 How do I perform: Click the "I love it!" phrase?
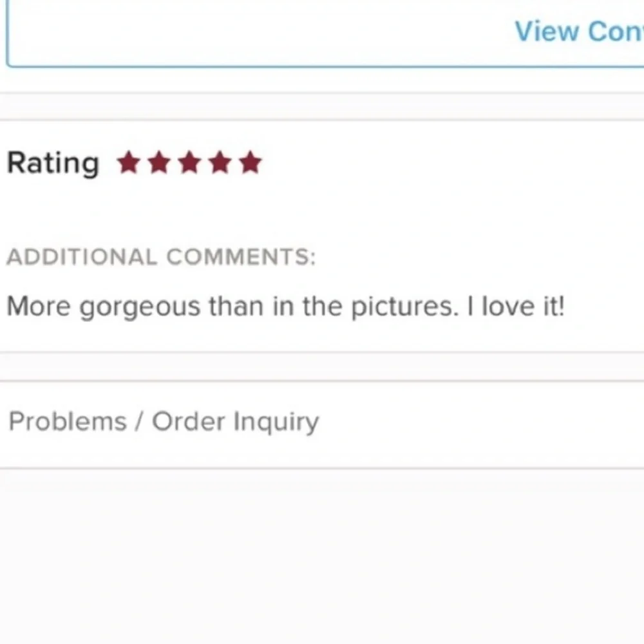[515, 306]
